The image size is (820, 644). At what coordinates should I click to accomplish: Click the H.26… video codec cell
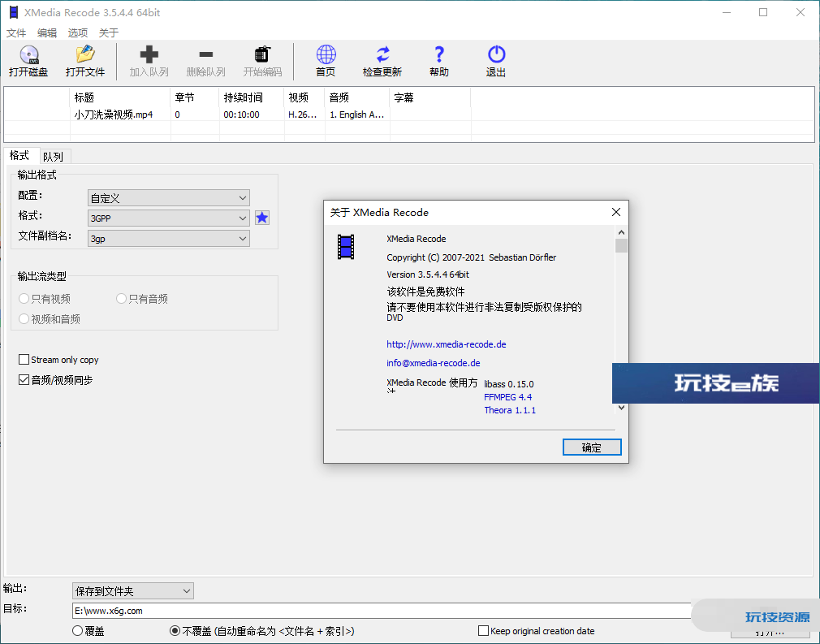pos(303,115)
